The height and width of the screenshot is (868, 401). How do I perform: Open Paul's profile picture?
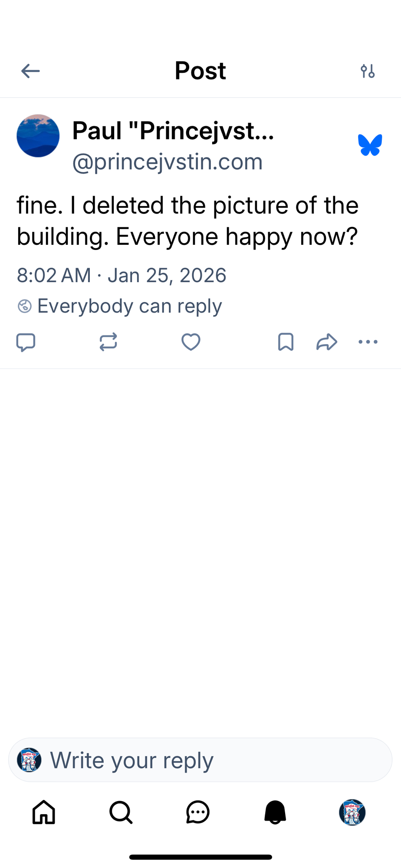38,136
